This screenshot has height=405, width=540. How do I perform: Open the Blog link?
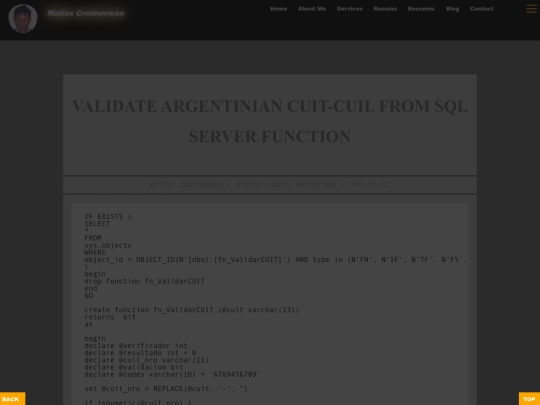(x=453, y=9)
